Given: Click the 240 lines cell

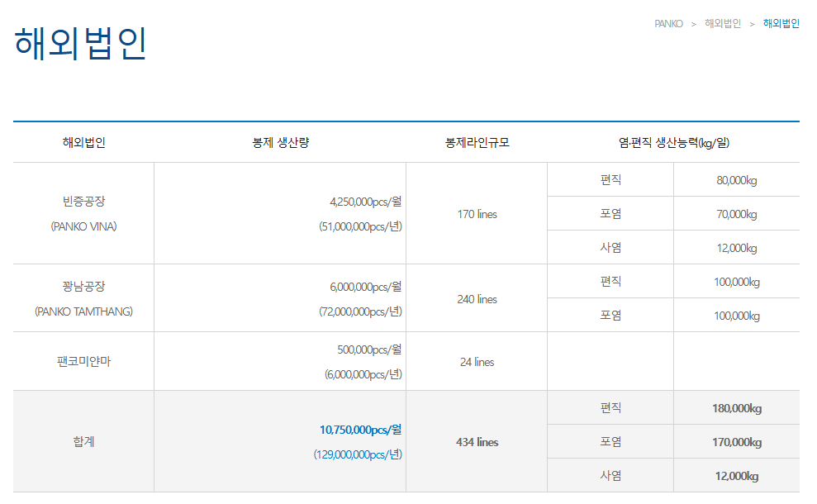Looking at the screenshot, I should (476, 297).
